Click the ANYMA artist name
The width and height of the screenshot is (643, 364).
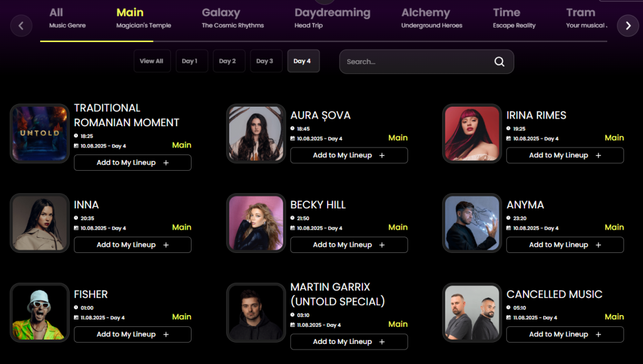click(x=525, y=205)
